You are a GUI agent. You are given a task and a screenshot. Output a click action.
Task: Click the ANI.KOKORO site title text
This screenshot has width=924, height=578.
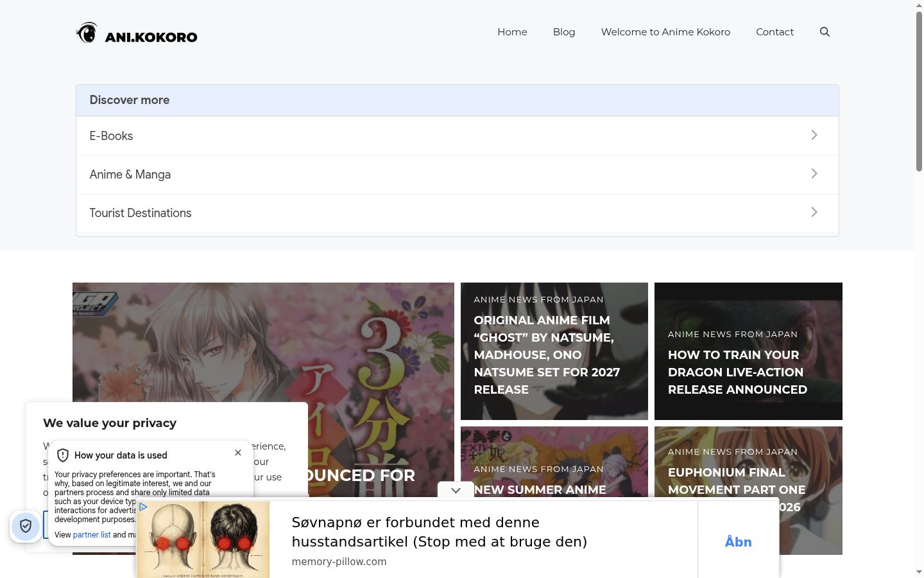click(151, 37)
